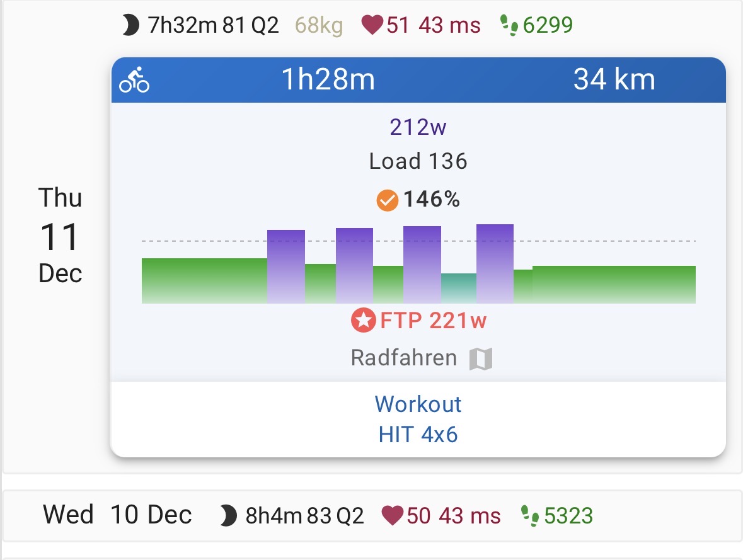Click the moon sleep icon on Wed 10 Dec

pyautogui.click(x=229, y=516)
